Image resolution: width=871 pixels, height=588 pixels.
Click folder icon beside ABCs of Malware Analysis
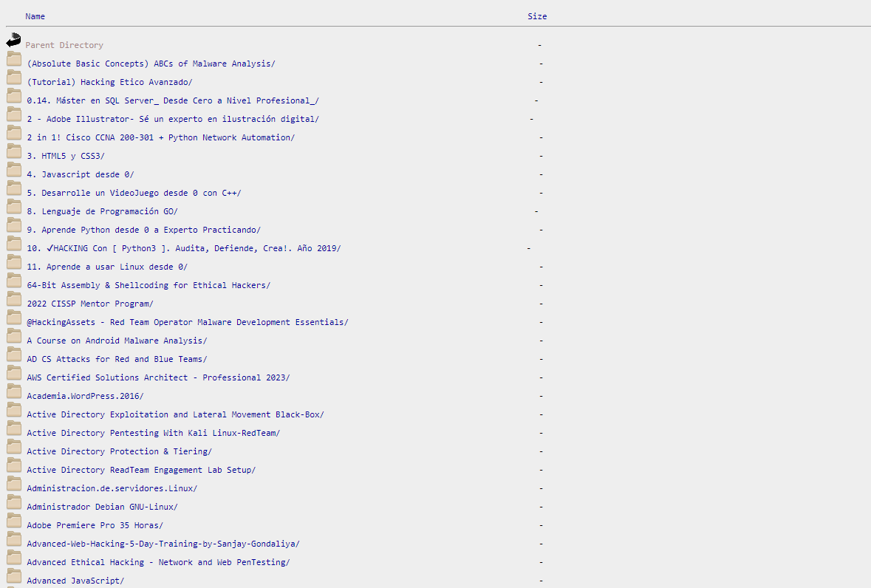tap(14, 59)
